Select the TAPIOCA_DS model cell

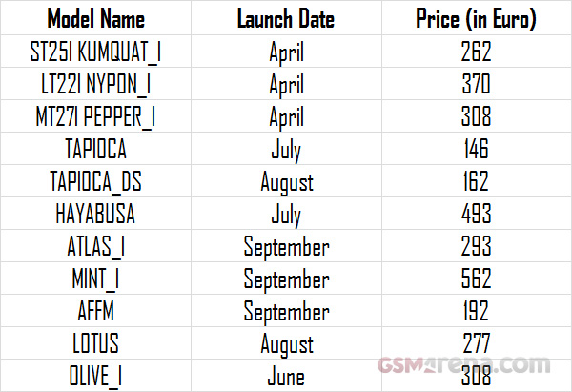(95, 181)
